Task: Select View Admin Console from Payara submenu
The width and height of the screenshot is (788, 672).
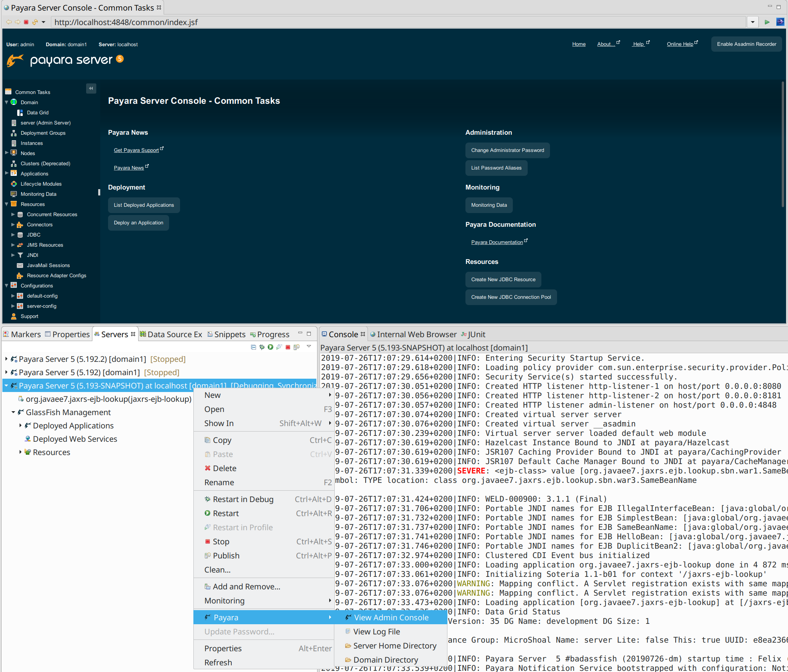Action: [x=391, y=618]
